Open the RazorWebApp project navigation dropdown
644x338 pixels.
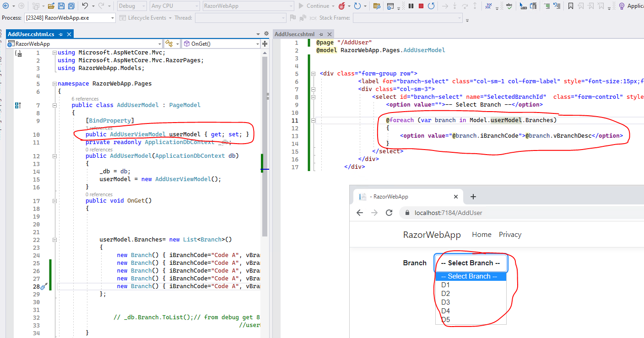(x=85, y=43)
